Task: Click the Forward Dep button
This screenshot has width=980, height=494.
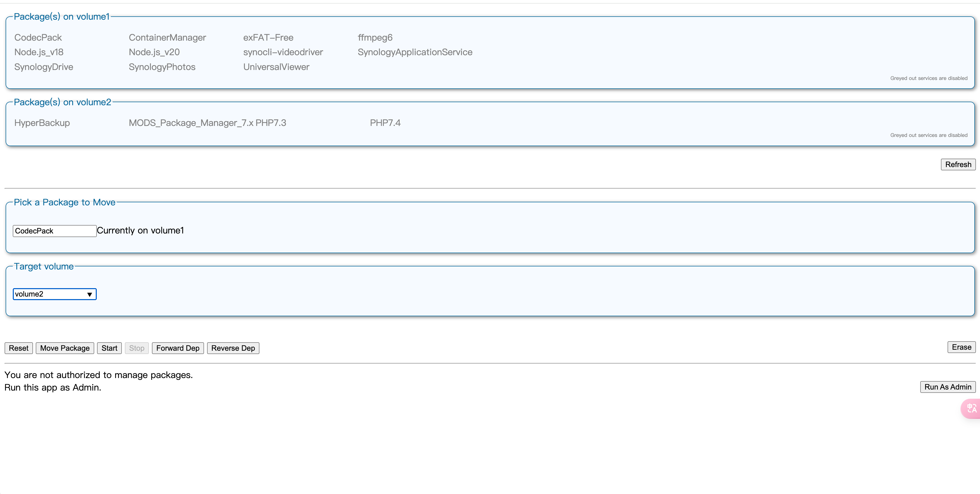Action: (178, 348)
